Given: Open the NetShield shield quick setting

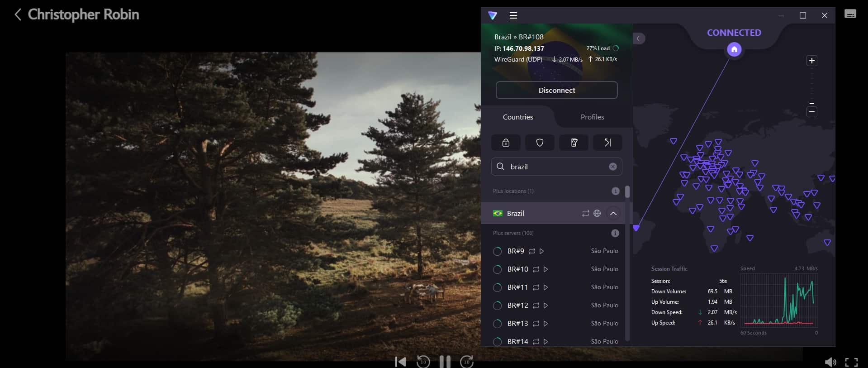Looking at the screenshot, I should (x=540, y=143).
